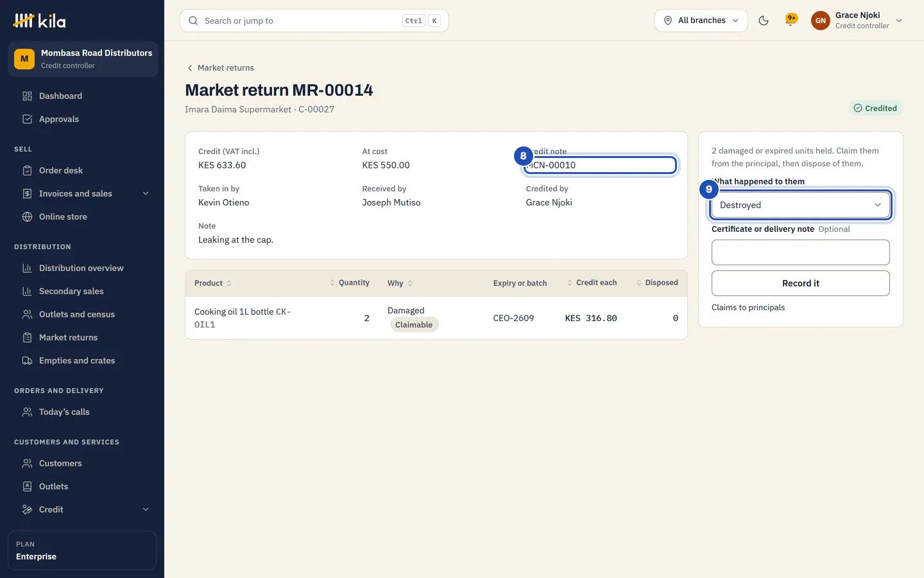The image size is (924, 578).
Task: Toggle dark mode moon icon
Action: point(764,21)
